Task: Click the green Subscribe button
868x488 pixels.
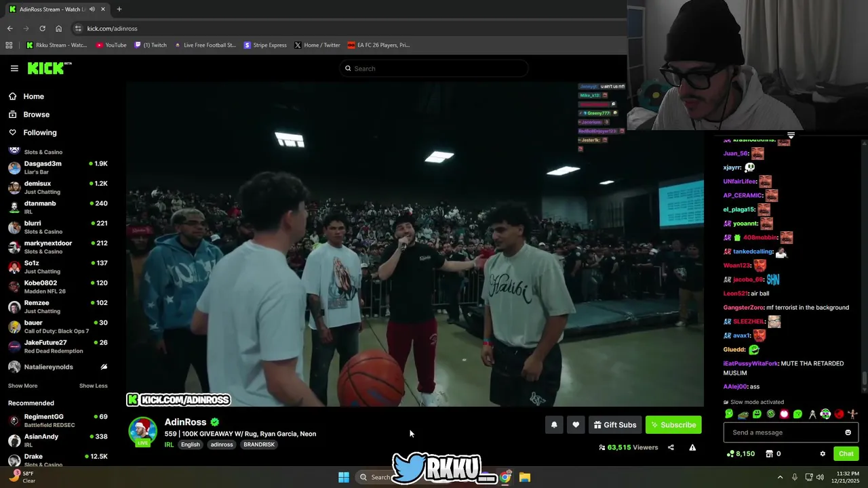Action: tap(673, 425)
